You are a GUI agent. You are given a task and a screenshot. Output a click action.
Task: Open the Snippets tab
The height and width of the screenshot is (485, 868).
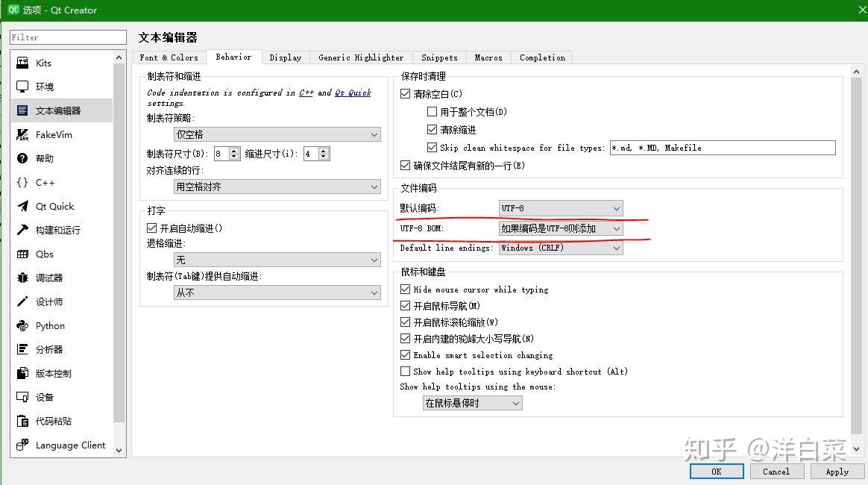(439, 57)
